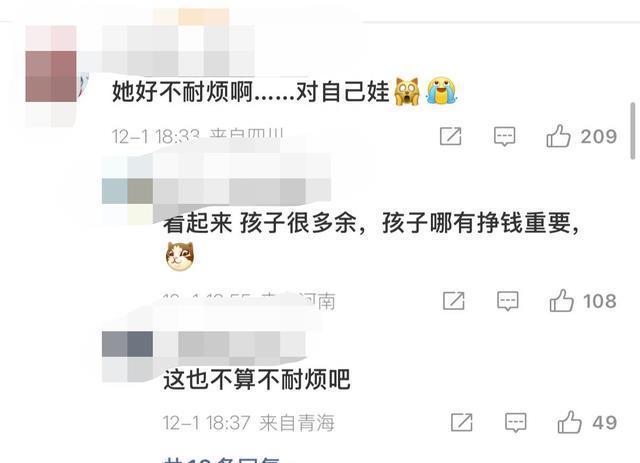Click the 209 like count
The height and width of the screenshot is (463, 640).
pos(599,136)
